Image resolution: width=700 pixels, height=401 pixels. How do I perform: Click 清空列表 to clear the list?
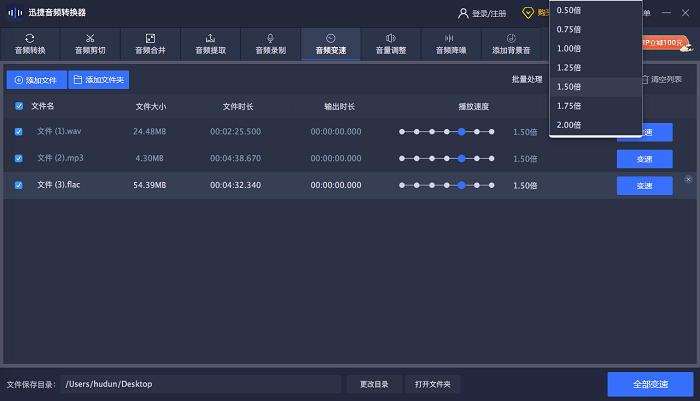click(x=662, y=79)
